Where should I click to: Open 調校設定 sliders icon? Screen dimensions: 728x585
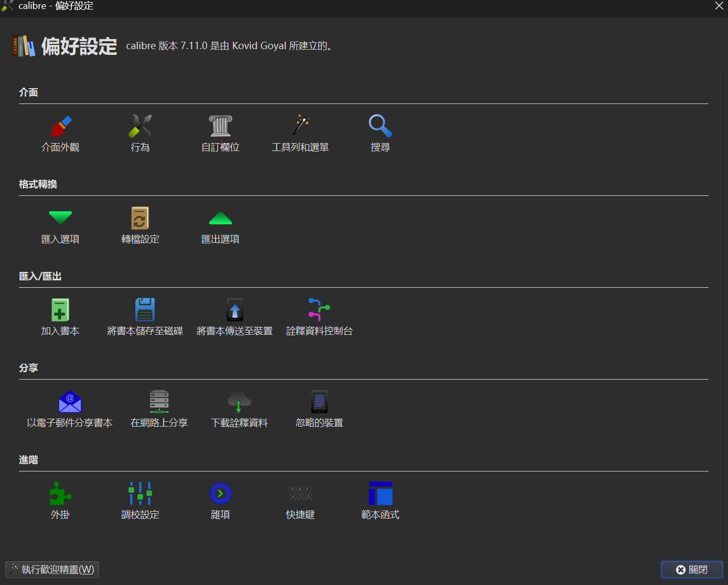coord(140,493)
